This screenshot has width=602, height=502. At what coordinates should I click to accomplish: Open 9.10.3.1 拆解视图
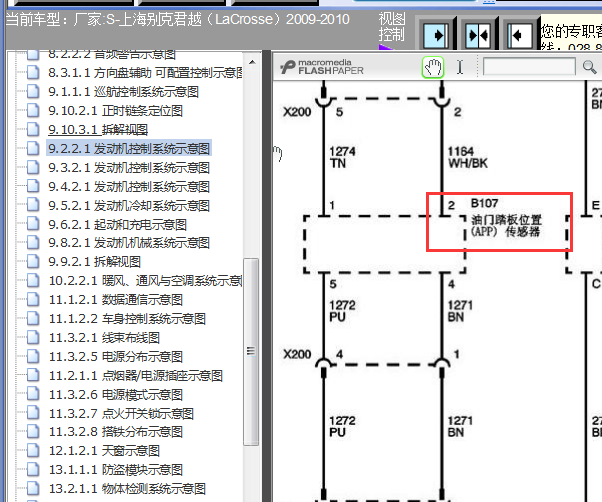(x=98, y=130)
